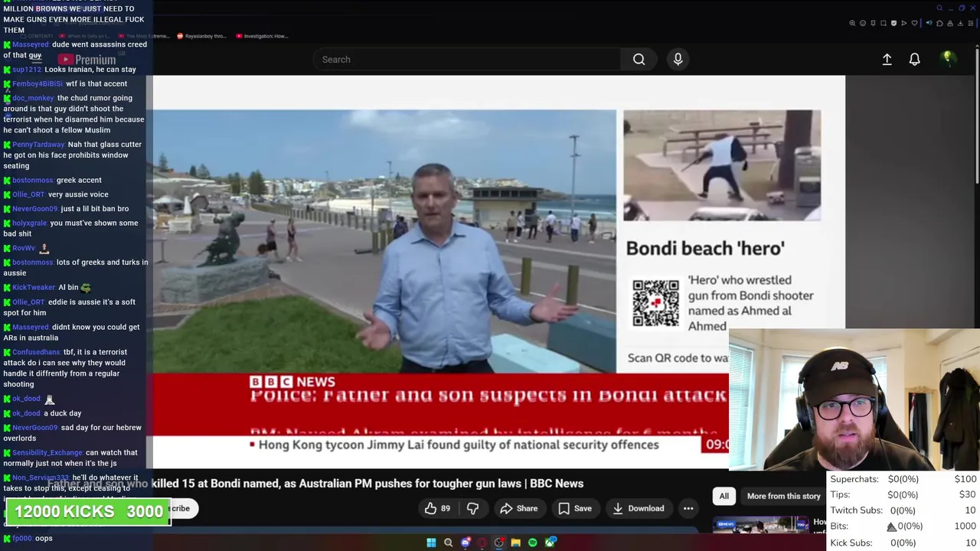980x551 pixels.
Task: Save the video to a playlist
Action: (x=574, y=508)
